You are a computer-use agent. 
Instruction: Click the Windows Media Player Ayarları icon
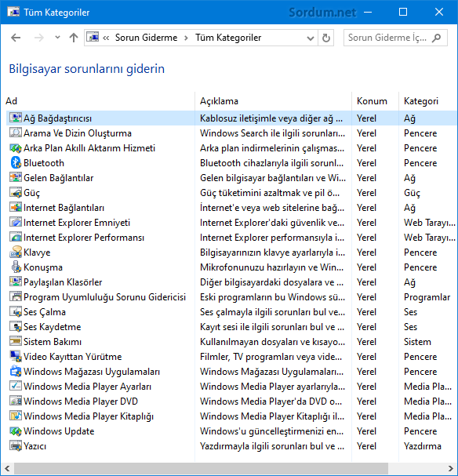[16, 386]
